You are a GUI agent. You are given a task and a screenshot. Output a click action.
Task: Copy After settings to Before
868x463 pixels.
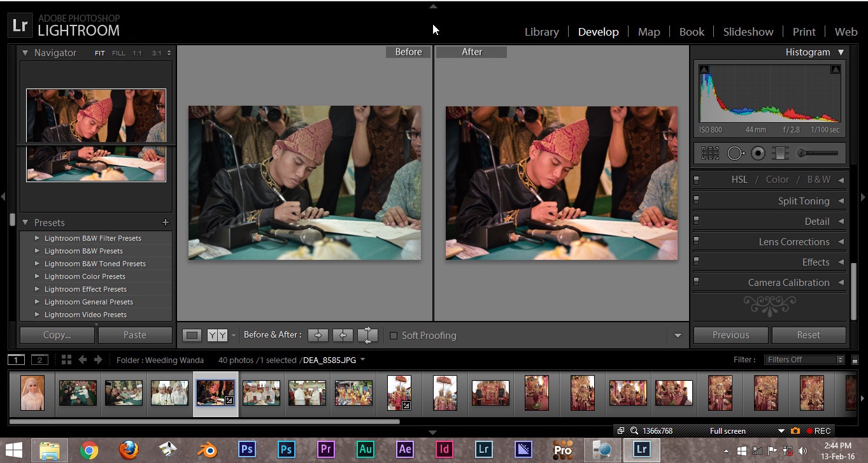point(343,335)
